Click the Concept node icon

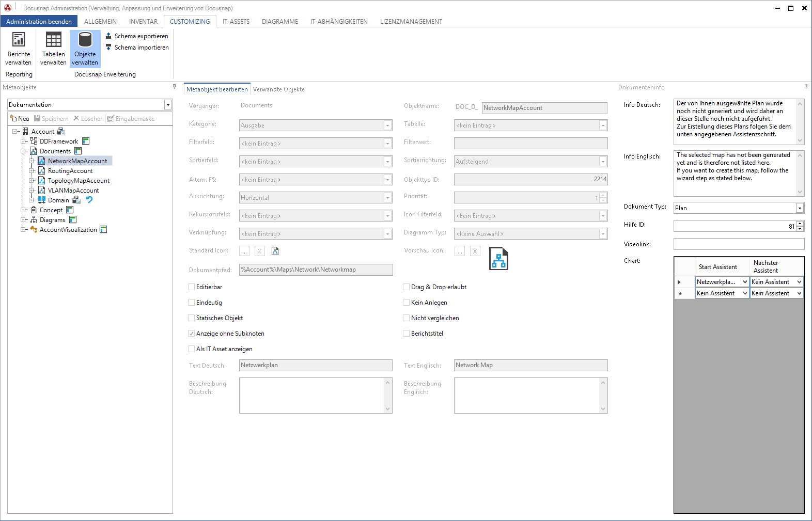34,210
